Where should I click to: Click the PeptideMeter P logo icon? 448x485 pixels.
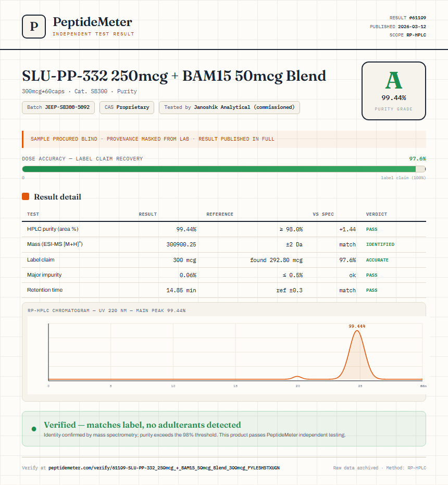[x=34, y=27]
